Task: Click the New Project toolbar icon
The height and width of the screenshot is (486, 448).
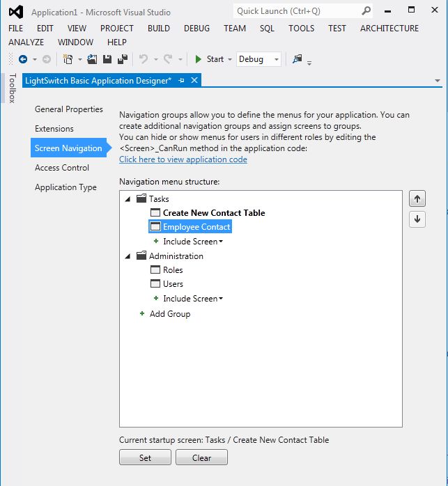Action: pyautogui.click(x=68, y=59)
